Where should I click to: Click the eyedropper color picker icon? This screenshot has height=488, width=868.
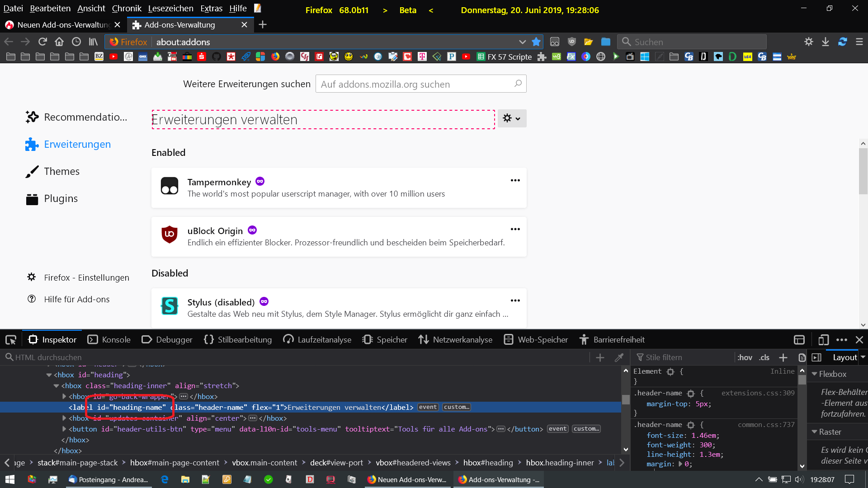pos(619,357)
